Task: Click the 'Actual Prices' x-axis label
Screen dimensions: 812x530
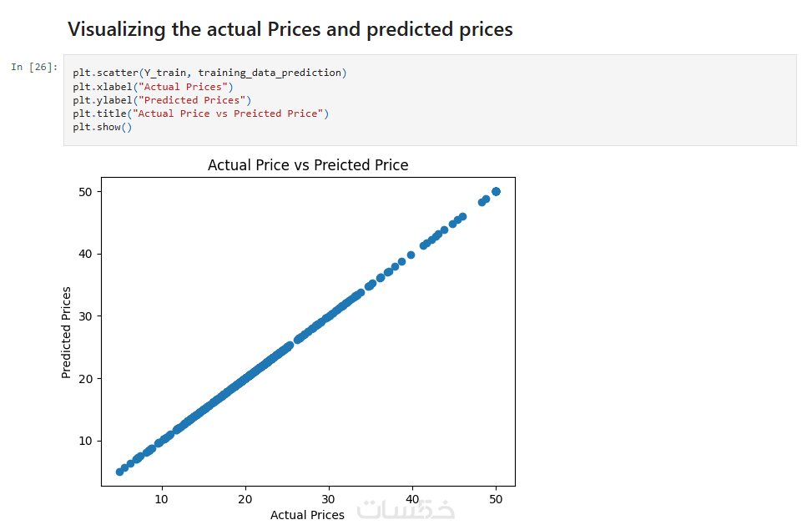Action: pos(307,515)
